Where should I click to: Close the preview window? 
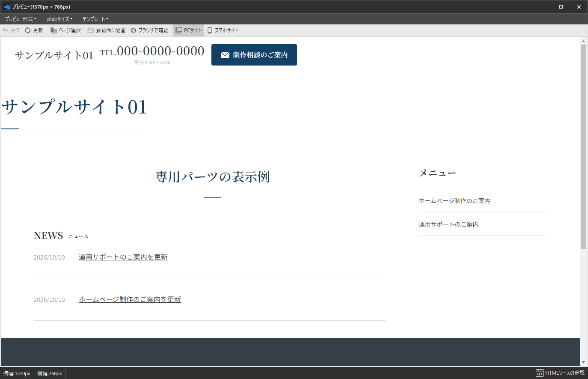579,7
